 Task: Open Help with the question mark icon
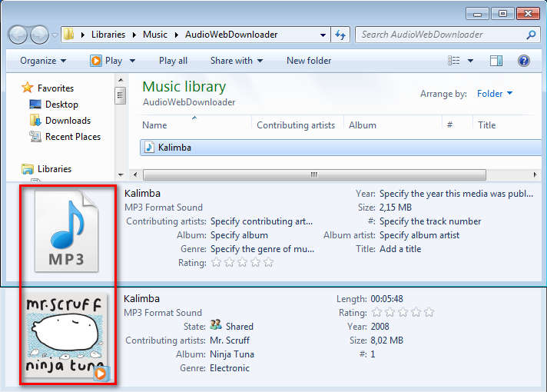coord(524,61)
